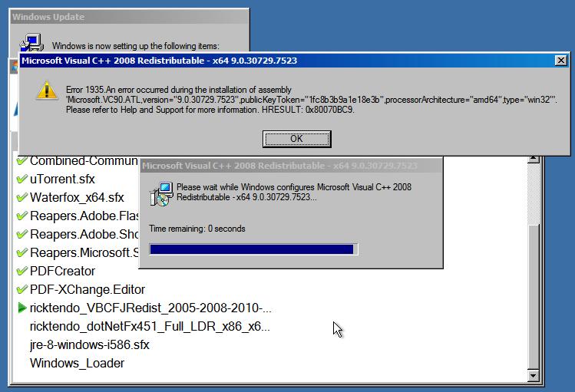Select Waterfox_x64.sfx in the install list
This screenshot has height=392, width=575.
point(77,197)
